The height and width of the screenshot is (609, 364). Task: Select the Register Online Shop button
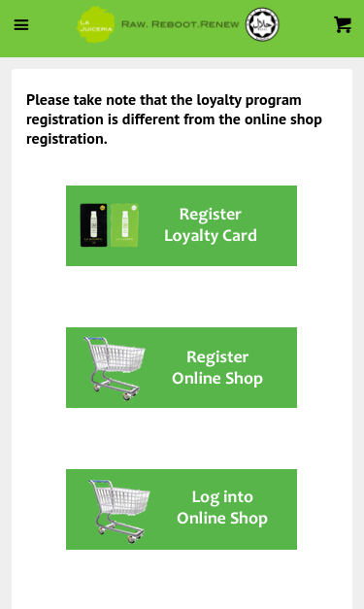(182, 367)
